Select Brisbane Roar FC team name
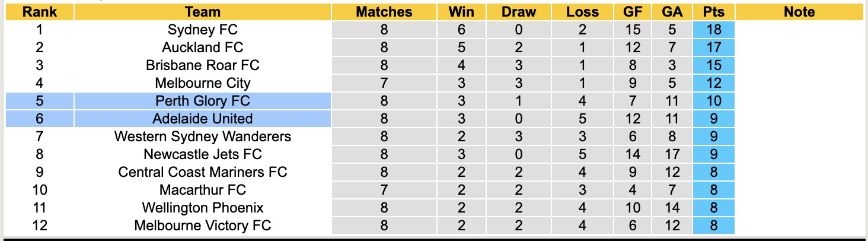This screenshot has height=241, width=868. 202,65
